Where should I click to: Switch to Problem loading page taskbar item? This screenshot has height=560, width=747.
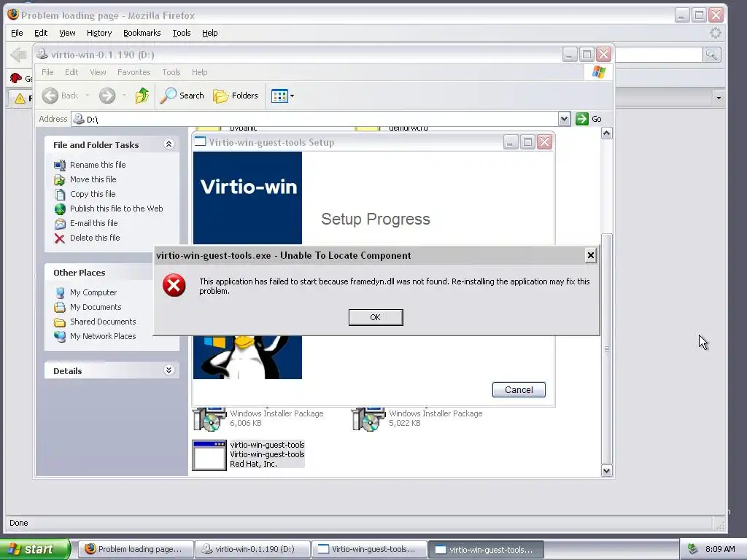[x=135, y=549]
